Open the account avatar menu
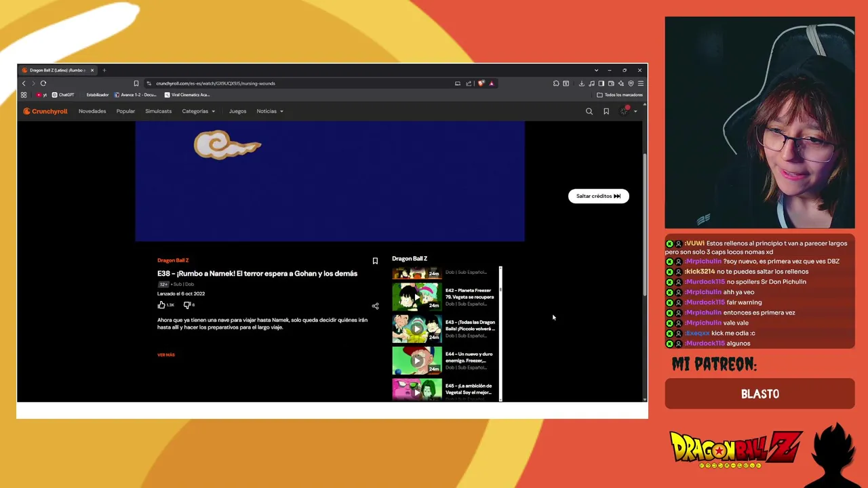 tap(626, 110)
